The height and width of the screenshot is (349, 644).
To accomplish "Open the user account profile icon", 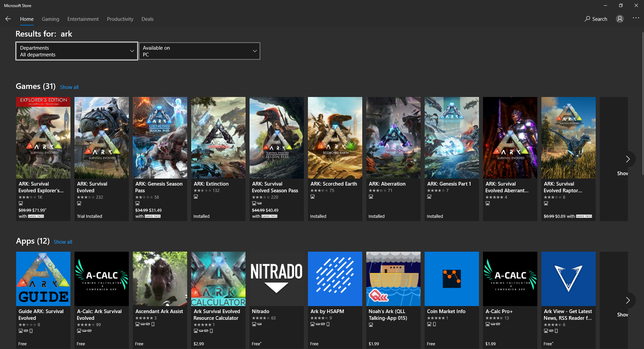I will (620, 19).
